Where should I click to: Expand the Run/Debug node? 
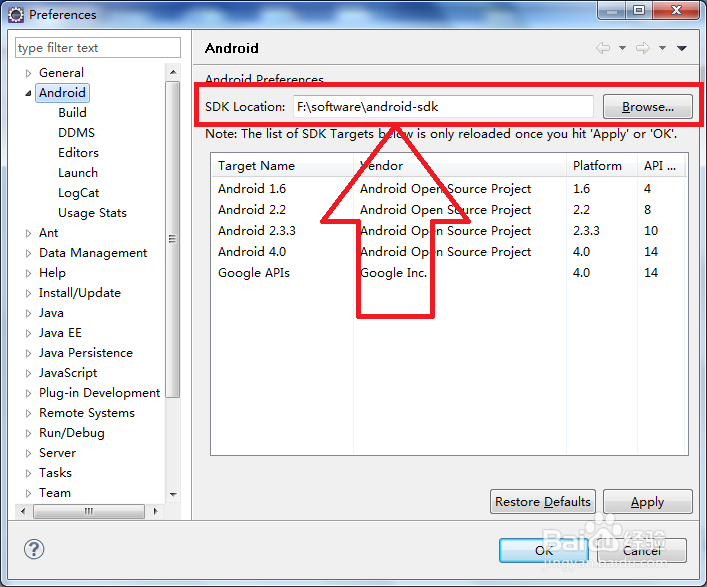click(x=28, y=433)
